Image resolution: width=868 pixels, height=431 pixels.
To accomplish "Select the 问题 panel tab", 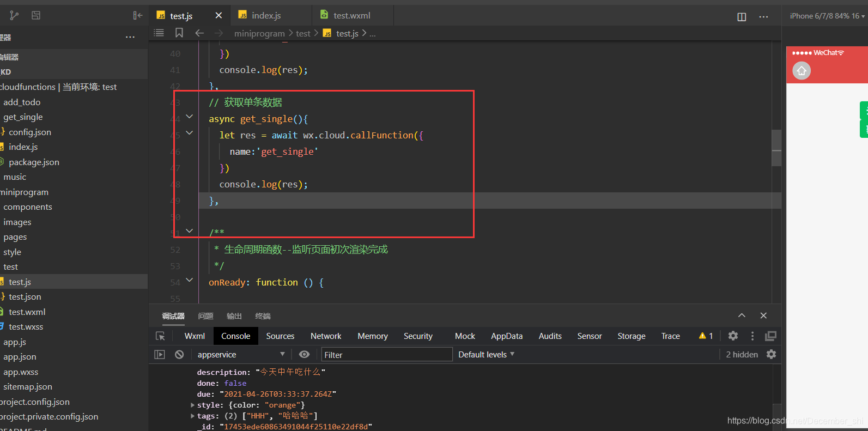I will pyautogui.click(x=205, y=316).
